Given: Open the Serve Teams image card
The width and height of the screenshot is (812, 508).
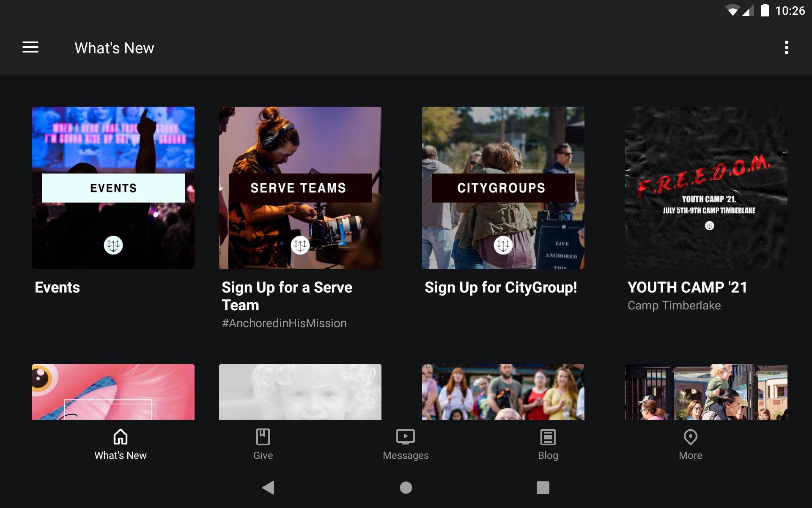Looking at the screenshot, I should pyautogui.click(x=300, y=188).
